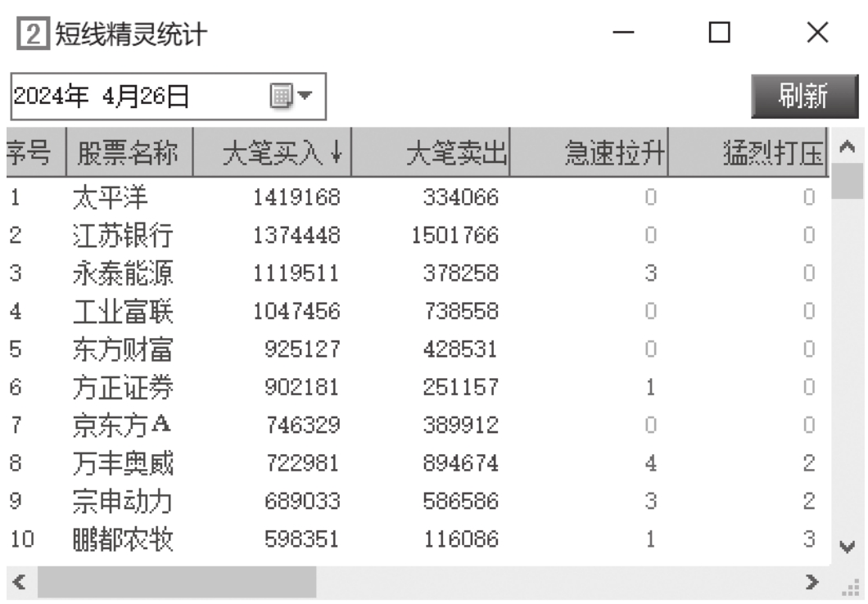This screenshot has width=868, height=604.
Task: Select the 工业富联 stock row
Action: (418, 311)
